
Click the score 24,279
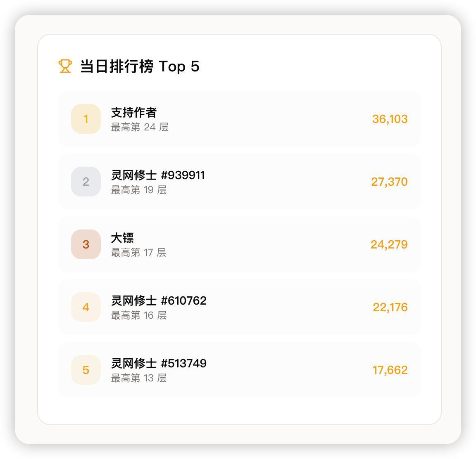pos(389,245)
